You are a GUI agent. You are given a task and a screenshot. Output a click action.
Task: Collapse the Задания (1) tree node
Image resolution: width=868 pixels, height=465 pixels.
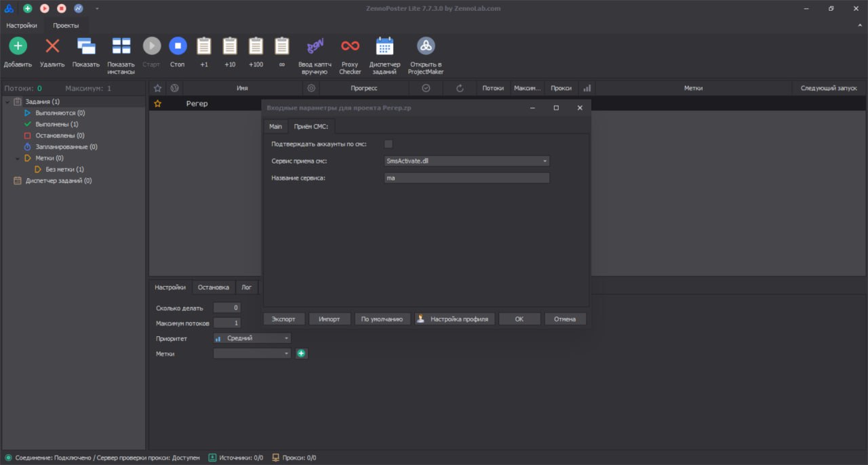click(x=7, y=102)
